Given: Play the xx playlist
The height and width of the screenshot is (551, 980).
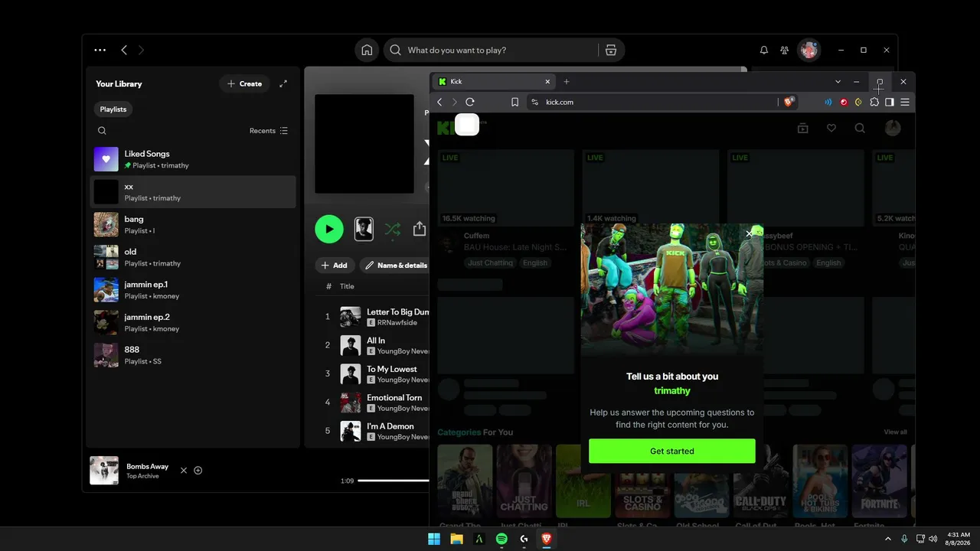Looking at the screenshot, I should 329,229.
